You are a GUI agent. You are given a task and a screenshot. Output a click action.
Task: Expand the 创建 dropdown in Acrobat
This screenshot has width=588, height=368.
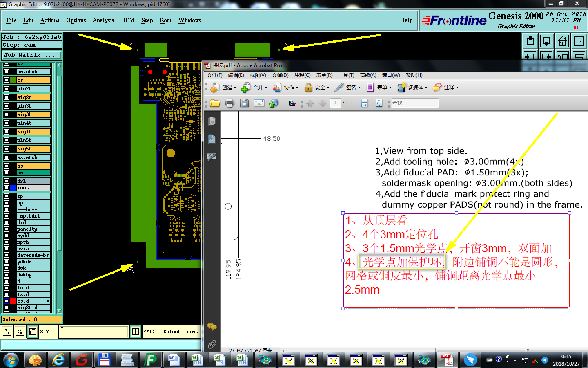pyautogui.click(x=235, y=87)
